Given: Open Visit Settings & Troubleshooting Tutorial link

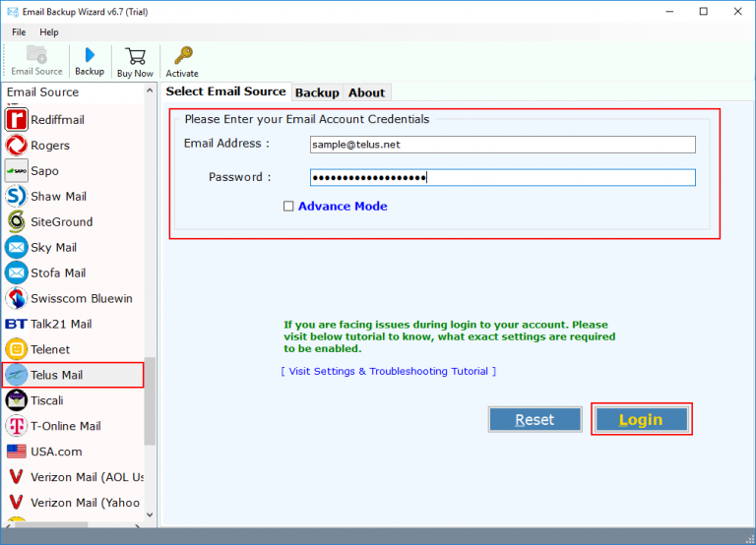Looking at the screenshot, I should click(389, 371).
